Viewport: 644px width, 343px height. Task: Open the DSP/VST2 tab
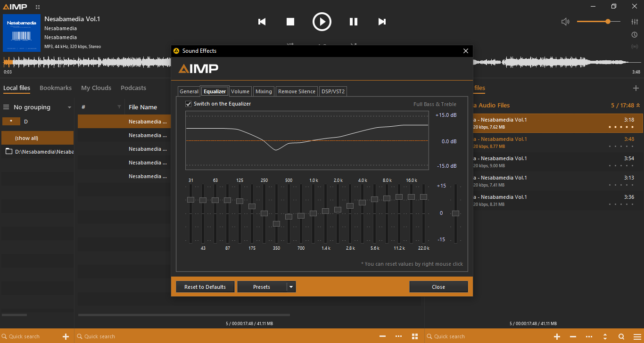333,91
